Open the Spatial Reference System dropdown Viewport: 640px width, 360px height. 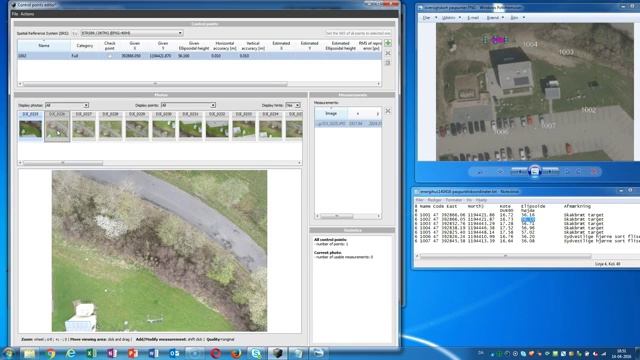coord(131,33)
